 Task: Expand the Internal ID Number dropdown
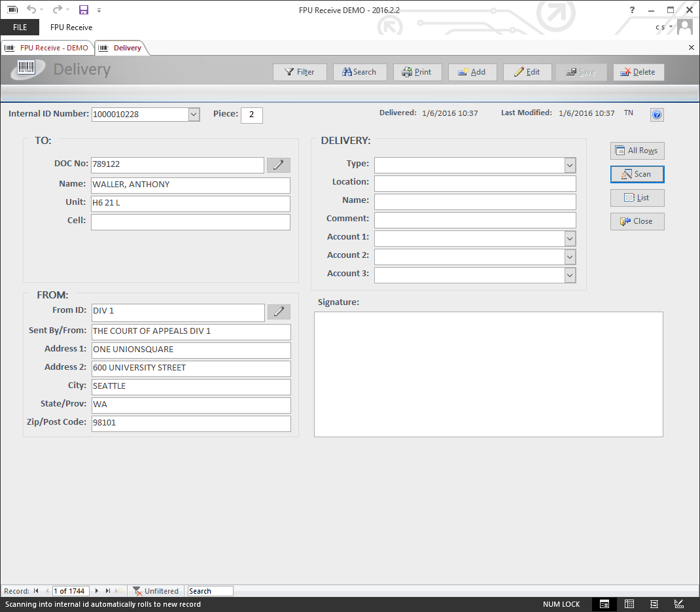(194, 115)
